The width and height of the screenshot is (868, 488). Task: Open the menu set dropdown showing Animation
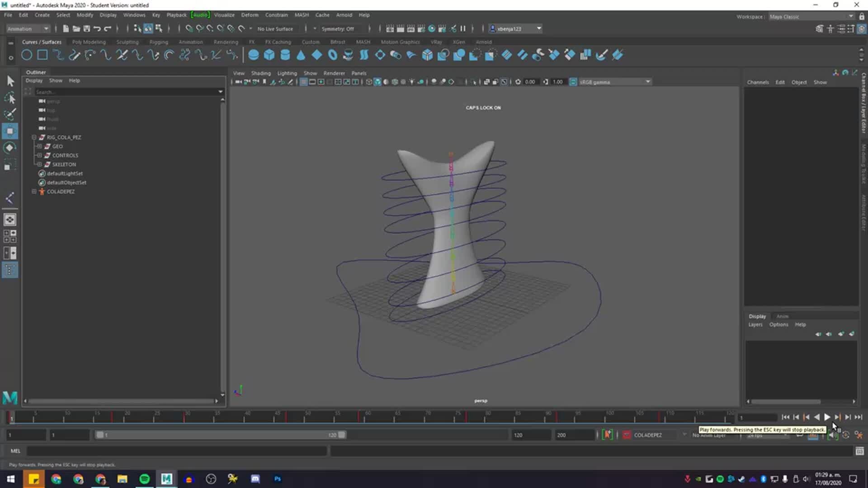[27, 28]
